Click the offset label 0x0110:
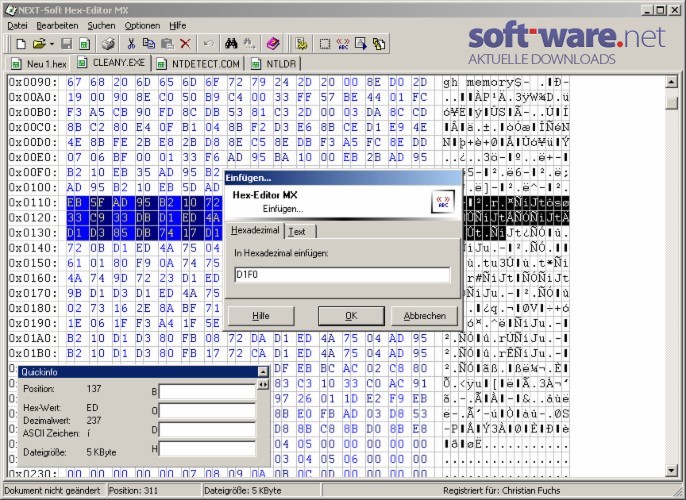Image resolution: width=686 pixels, height=500 pixels. pos(33,203)
